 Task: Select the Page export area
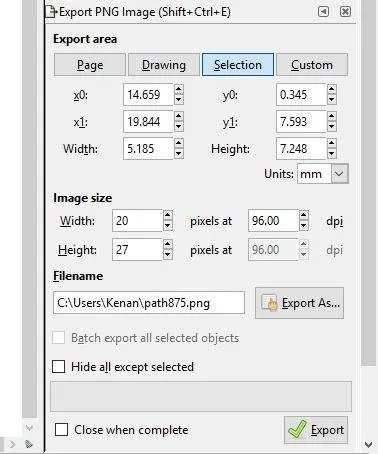[90, 65]
